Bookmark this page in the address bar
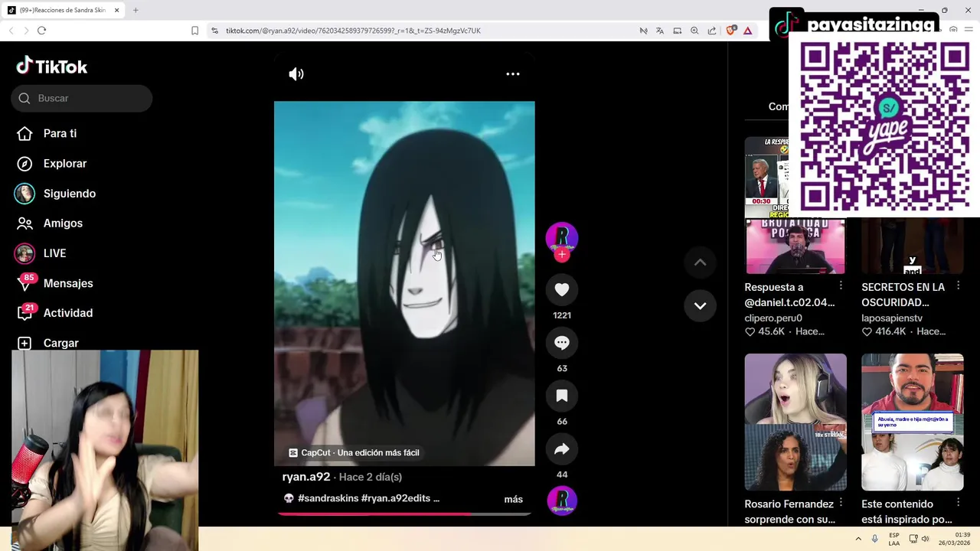 pyautogui.click(x=194, y=31)
